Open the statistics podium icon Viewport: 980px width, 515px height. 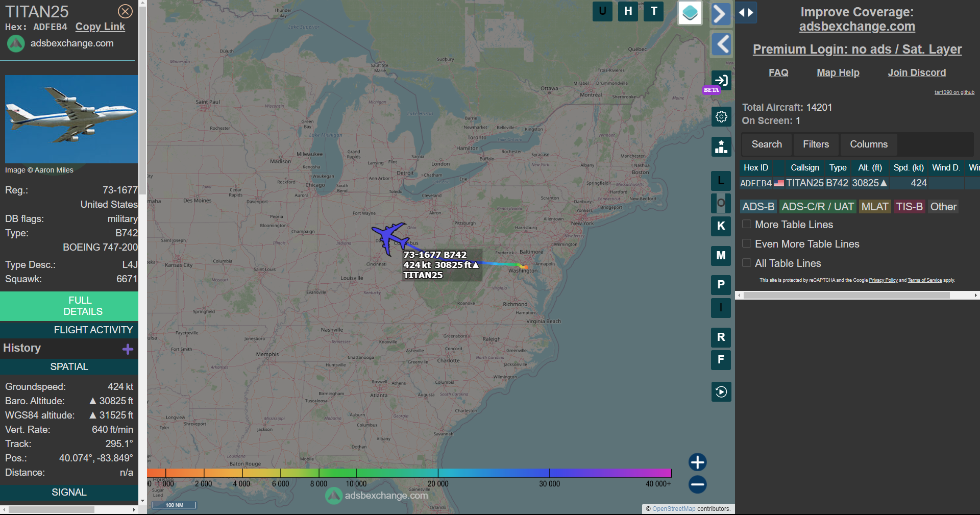[721, 146]
